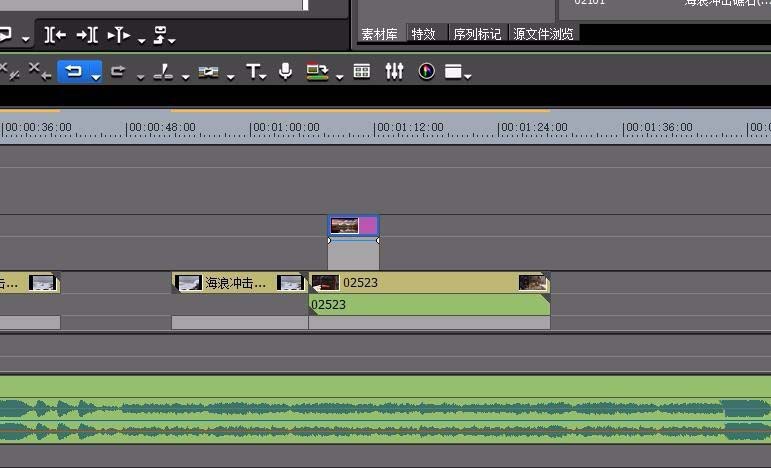The height and width of the screenshot is (468, 771).
Task: Click the play In-to-Out icon
Action: (x=119, y=35)
